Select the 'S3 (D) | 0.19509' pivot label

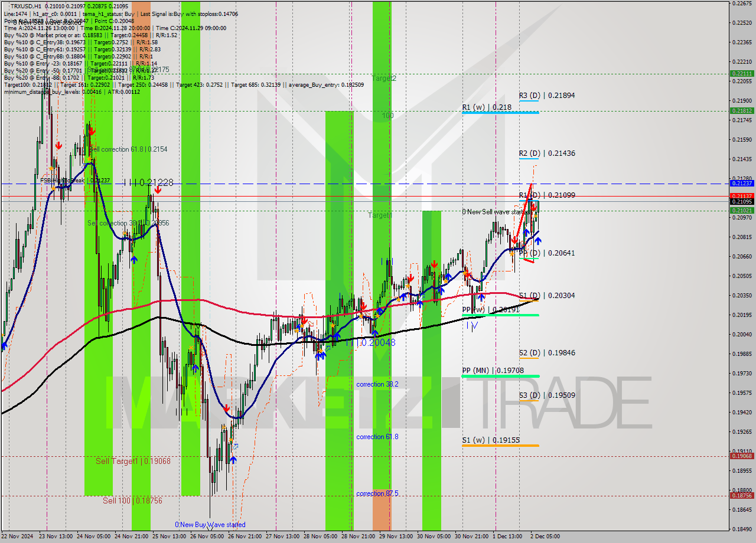tap(547, 395)
